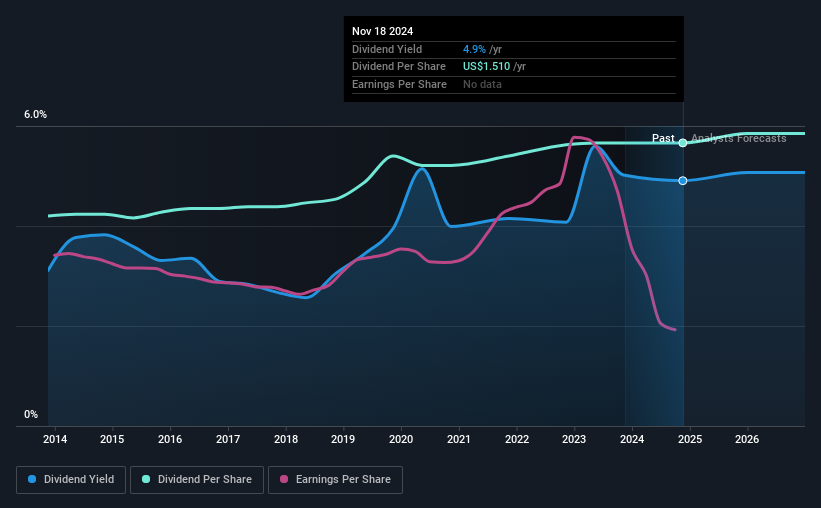Click the No data earnings value

pyautogui.click(x=482, y=84)
